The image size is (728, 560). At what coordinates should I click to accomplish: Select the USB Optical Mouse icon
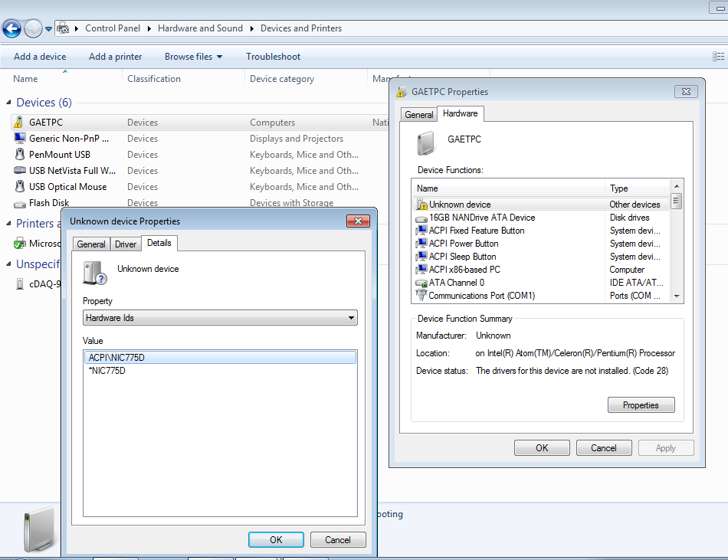19,186
